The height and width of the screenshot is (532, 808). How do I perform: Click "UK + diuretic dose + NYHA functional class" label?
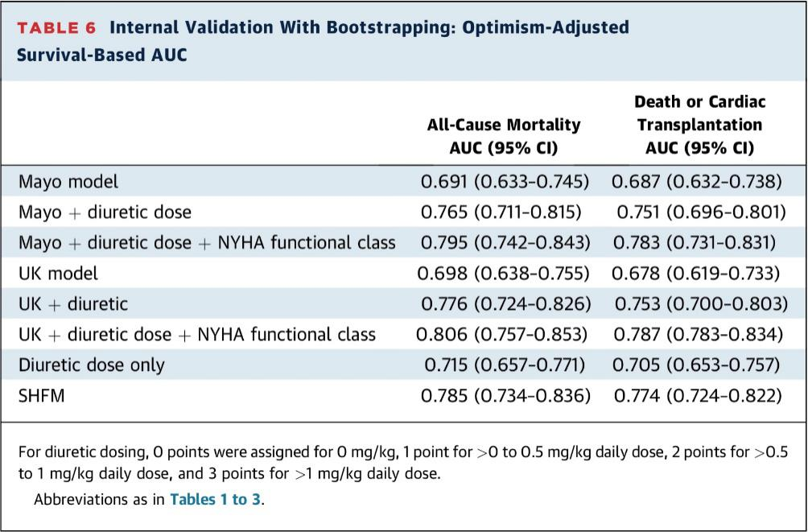pos(197,334)
